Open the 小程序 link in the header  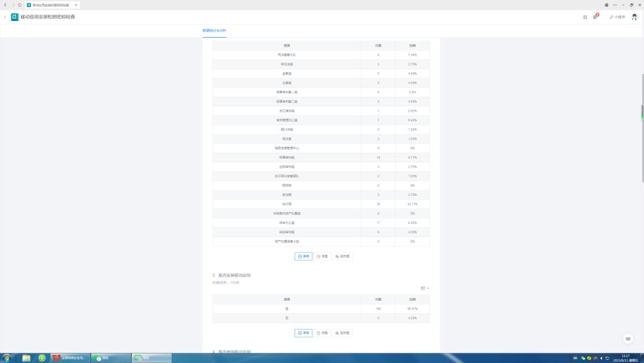click(x=617, y=17)
